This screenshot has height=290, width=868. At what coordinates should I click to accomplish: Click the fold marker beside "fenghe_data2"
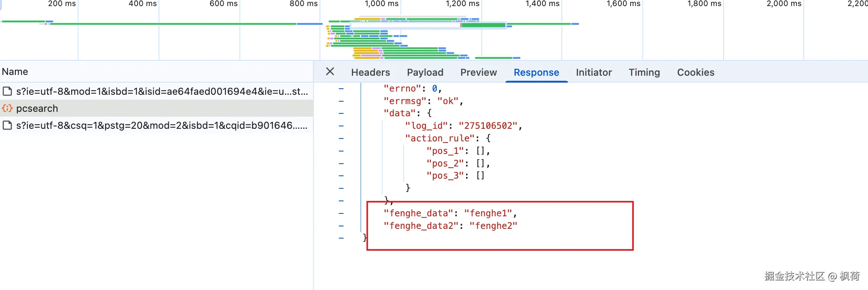[x=341, y=226]
